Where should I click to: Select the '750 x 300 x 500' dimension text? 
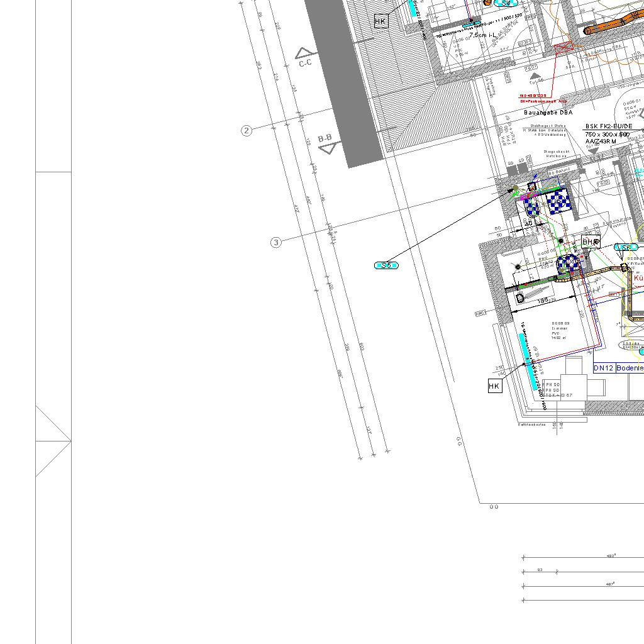pos(607,135)
